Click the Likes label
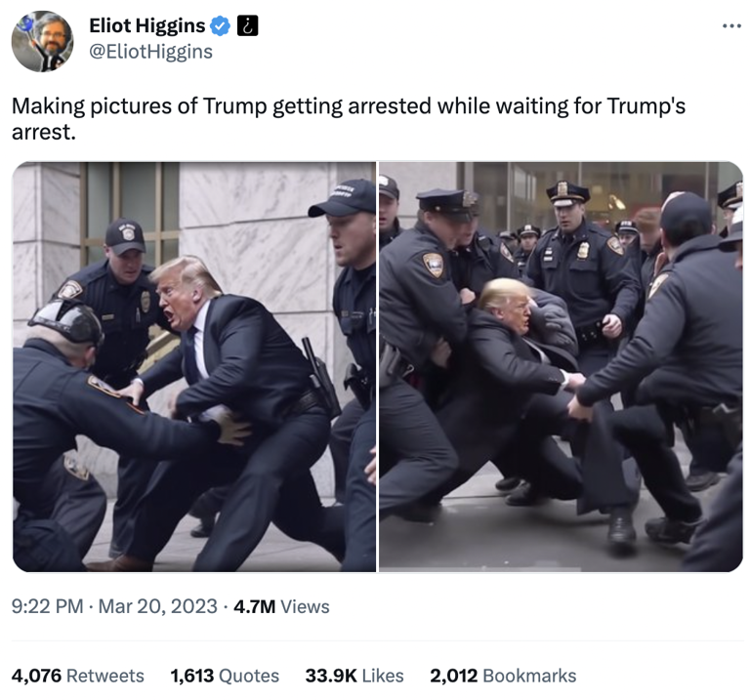Image resolution: width=750 pixels, height=700 pixels. (383, 677)
